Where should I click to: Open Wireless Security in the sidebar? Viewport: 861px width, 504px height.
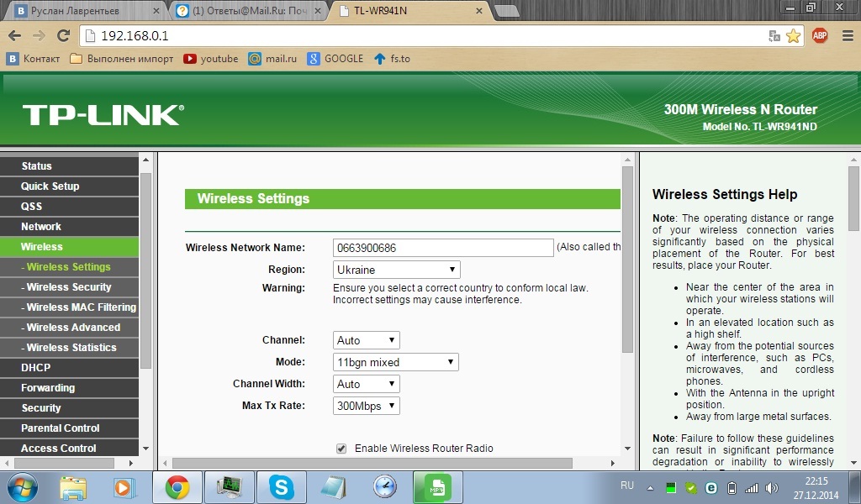pyautogui.click(x=69, y=286)
